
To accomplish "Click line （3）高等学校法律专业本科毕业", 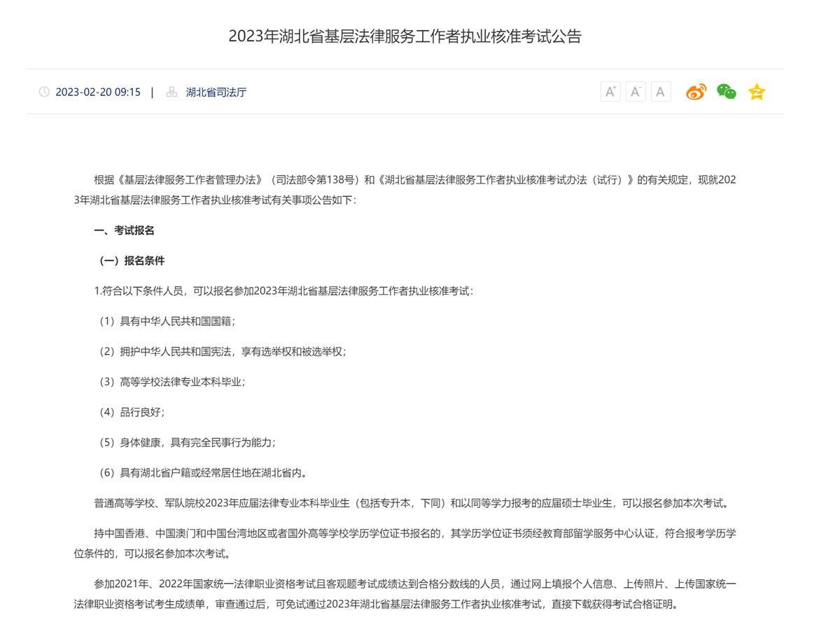I will pyautogui.click(x=170, y=382).
